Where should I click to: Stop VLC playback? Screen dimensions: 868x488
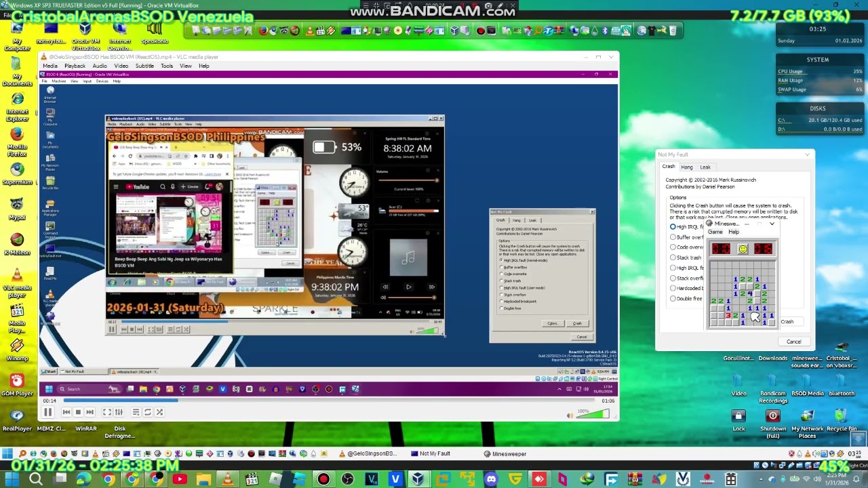pos(78,412)
